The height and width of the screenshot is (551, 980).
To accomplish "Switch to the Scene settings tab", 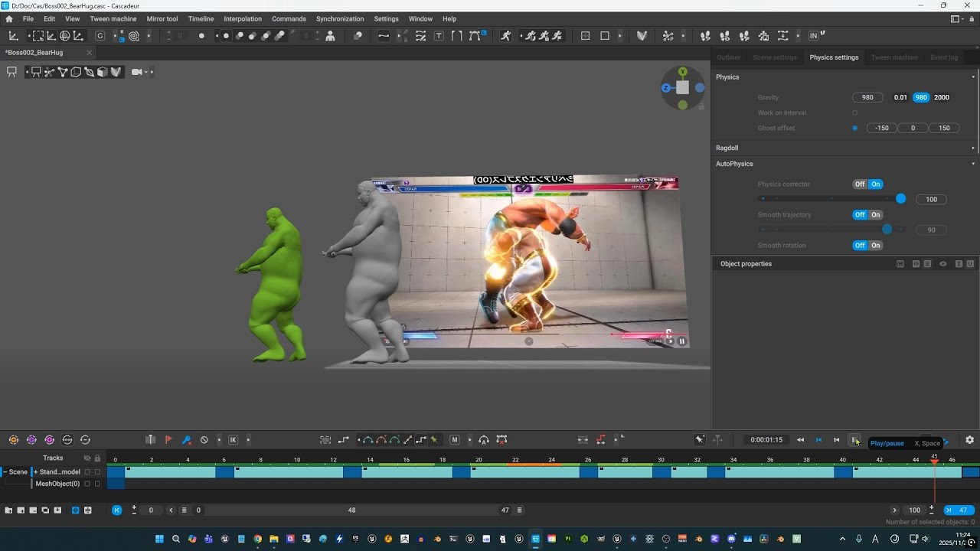I will 775,57.
